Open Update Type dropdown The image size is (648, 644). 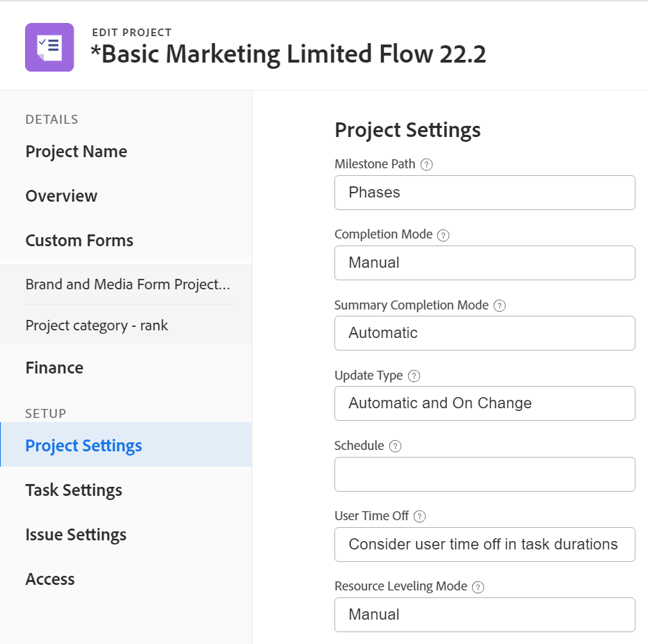click(485, 403)
